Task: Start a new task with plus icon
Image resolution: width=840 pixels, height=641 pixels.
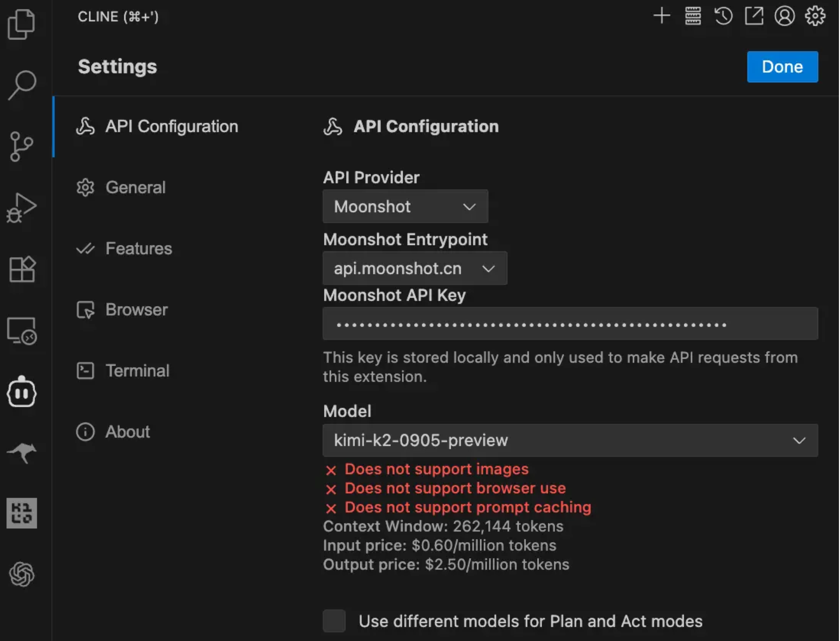Action: pos(661,16)
